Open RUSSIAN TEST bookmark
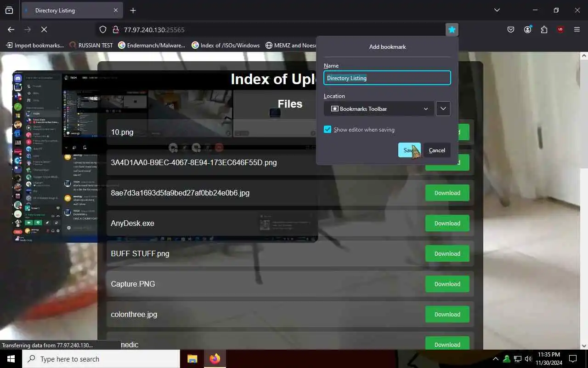The width and height of the screenshot is (588, 368). (91, 45)
